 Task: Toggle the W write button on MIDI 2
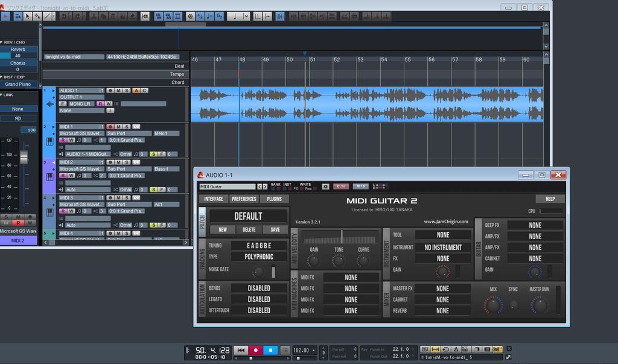[71, 176]
